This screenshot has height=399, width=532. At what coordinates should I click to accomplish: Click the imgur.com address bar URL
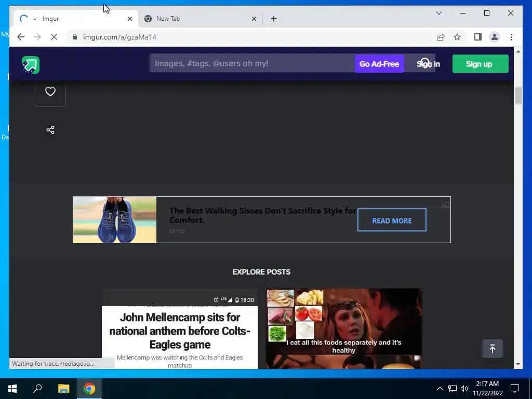tap(119, 37)
